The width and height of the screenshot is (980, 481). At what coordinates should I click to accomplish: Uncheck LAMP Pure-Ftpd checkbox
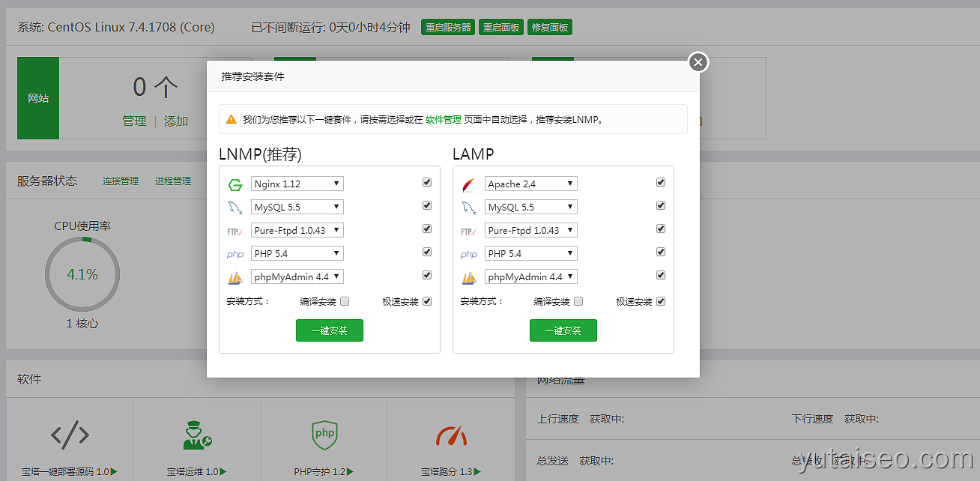tap(661, 229)
